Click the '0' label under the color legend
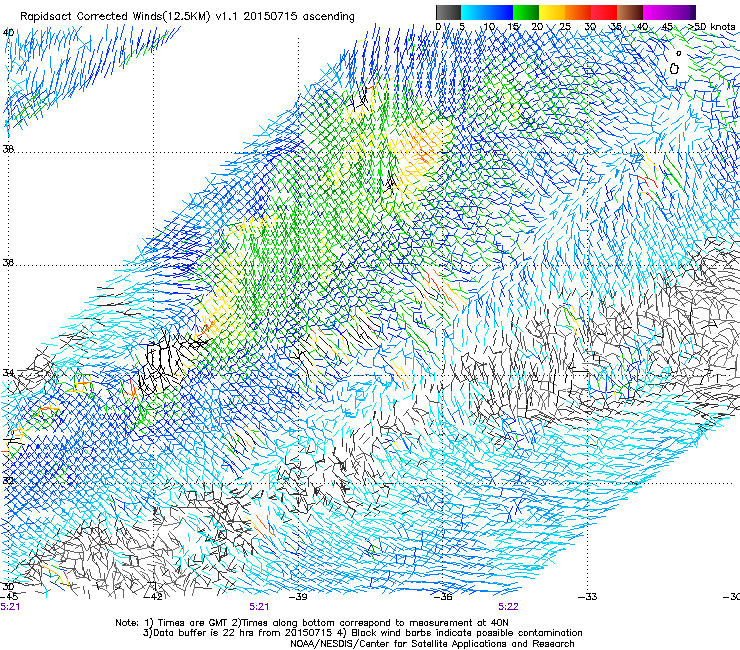Image resolution: width=740 pixels, height=650 pixels. [438, 26]
